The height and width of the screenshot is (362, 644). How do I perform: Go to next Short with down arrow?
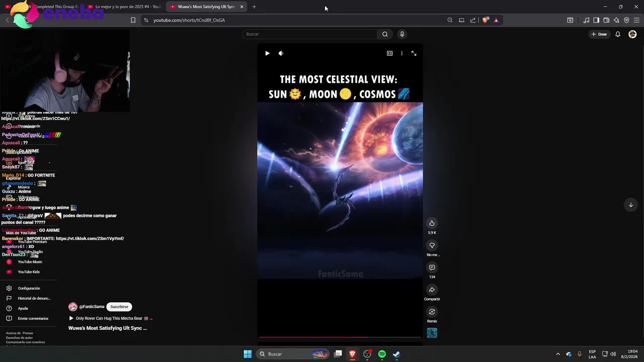click(x=630, y=205)
